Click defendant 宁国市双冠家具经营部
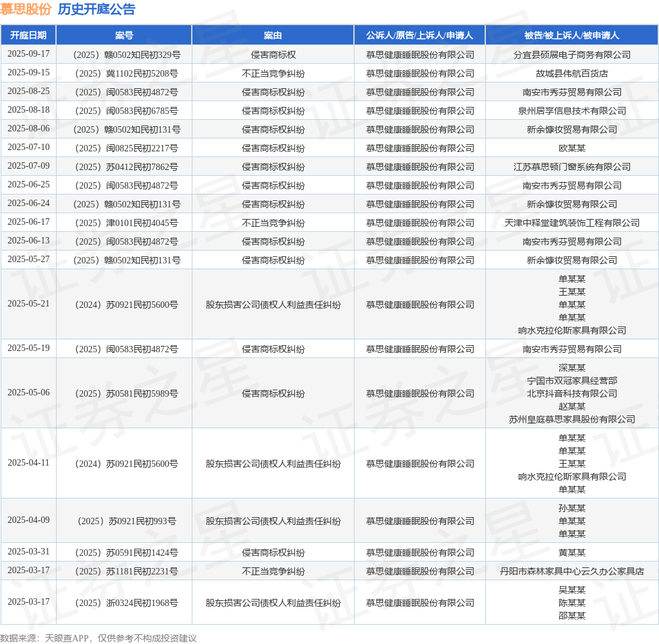 572,381
